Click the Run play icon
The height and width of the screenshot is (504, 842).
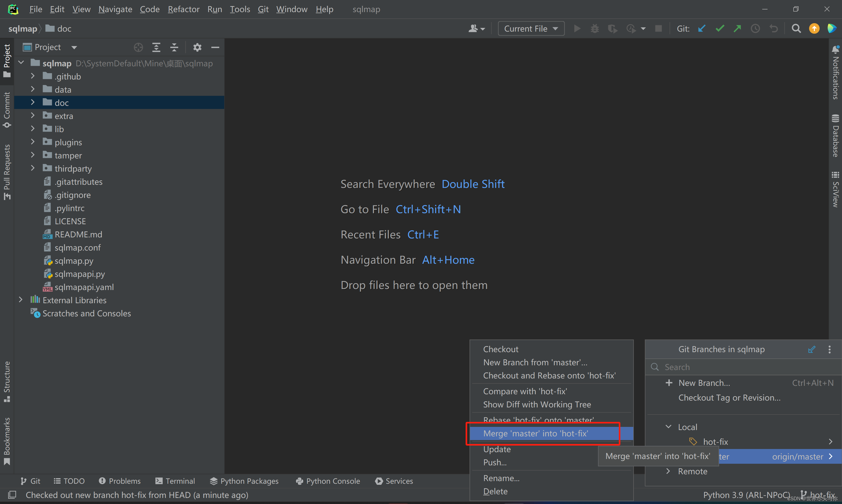(577, 28)
